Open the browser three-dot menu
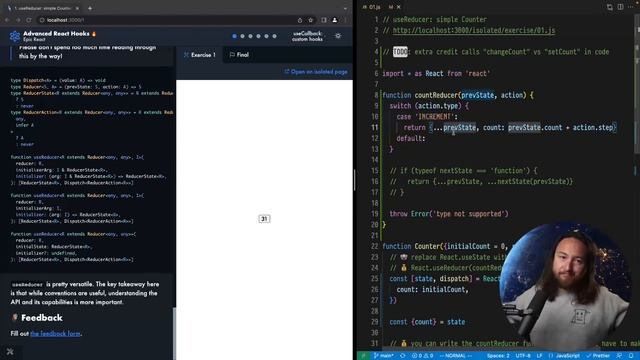 point(345,20)
